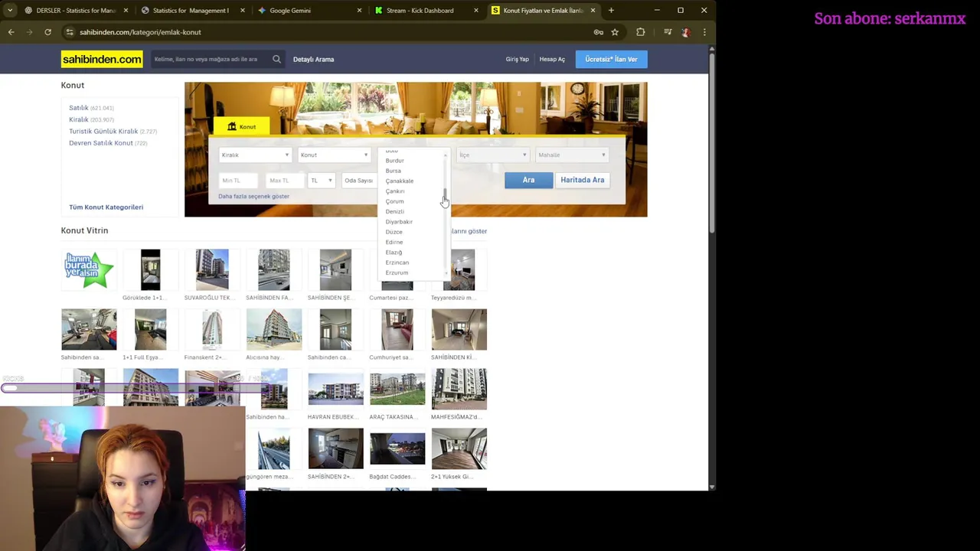This screenshot has width=980, height=551.
Task: Select Çorum in the city list
Action: pyautogui.click(x=394, y=201)
